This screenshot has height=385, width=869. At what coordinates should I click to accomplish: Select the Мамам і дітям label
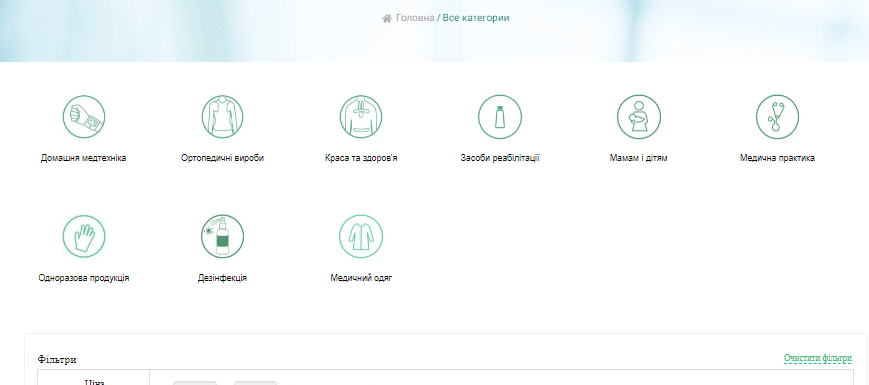638,158
